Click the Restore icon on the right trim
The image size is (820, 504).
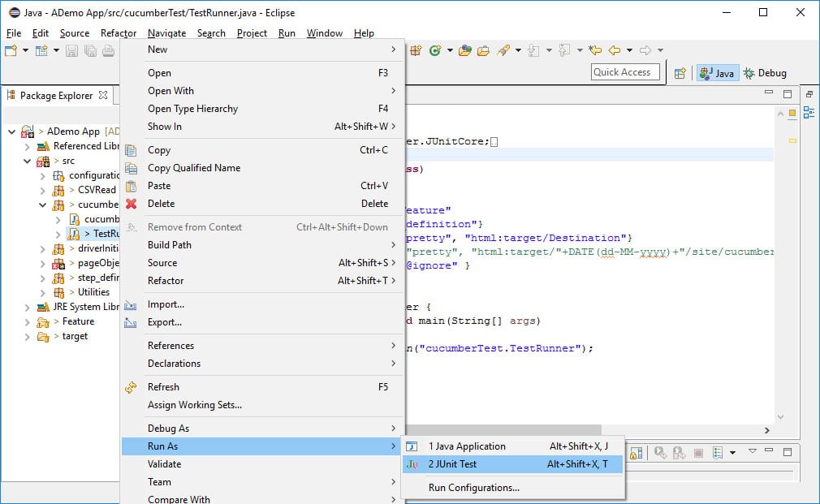coord(809,94)
